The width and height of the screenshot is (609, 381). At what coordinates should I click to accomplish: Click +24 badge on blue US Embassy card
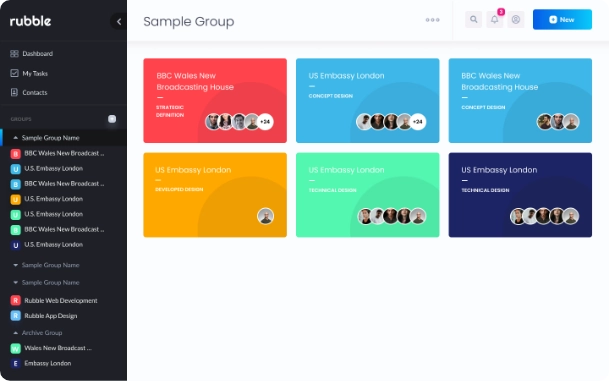click(x=418, y=122)
